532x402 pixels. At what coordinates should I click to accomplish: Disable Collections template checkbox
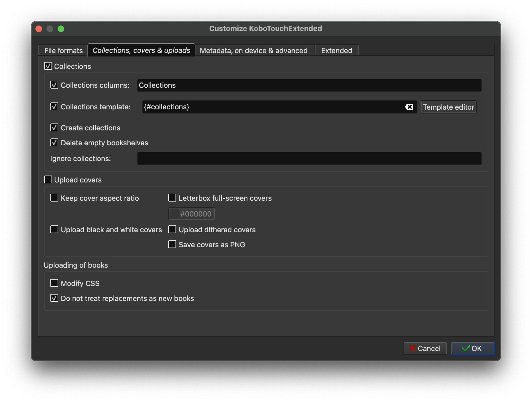(x=54, y=107)
